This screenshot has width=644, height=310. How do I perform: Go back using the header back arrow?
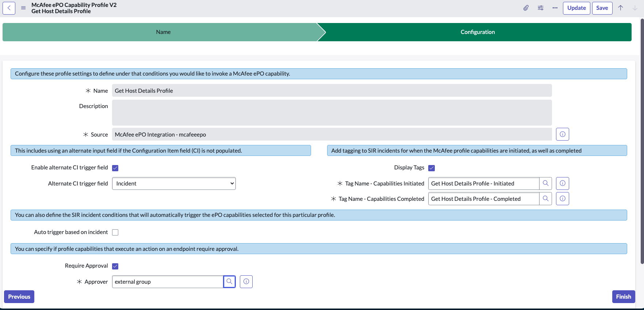click(x=9, y=8)
